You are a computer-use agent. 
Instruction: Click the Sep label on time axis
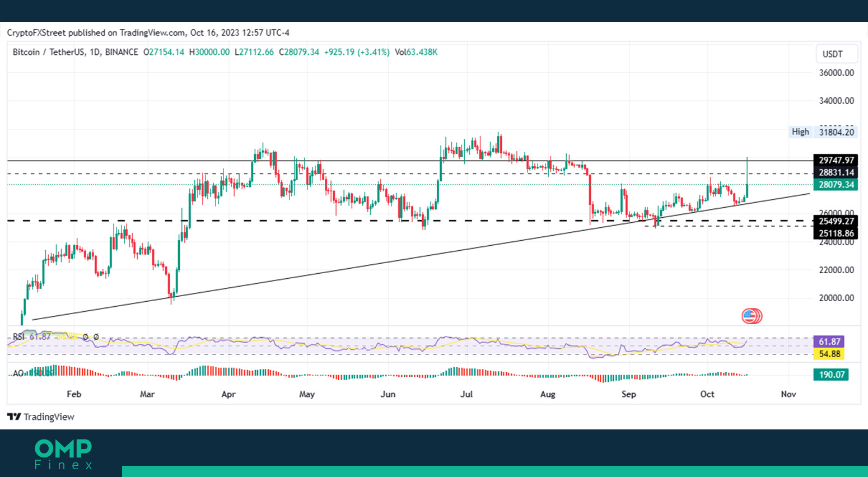[x=629, y=394]
